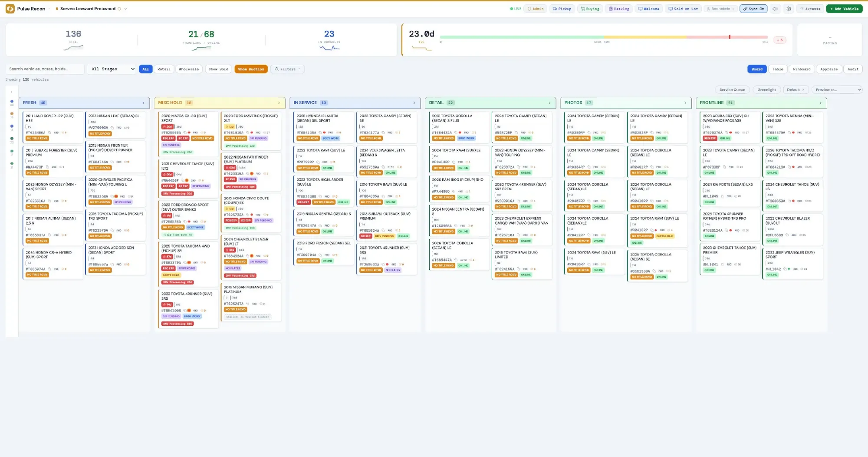Click the Misc Hold dot in sidebar

[x=12, y=114]
